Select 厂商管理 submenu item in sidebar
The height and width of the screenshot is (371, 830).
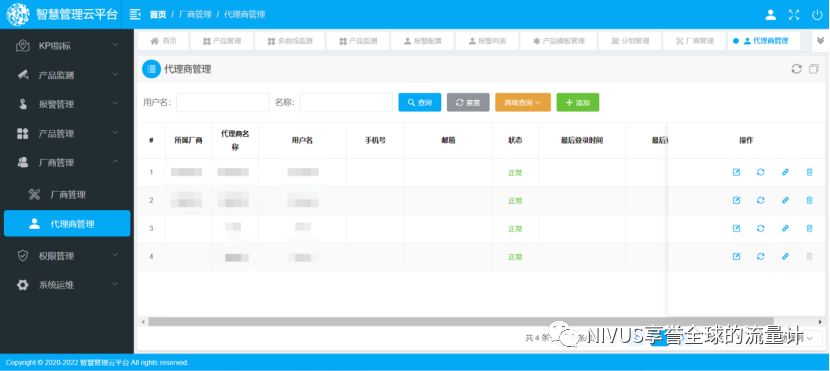click(68, 195)
